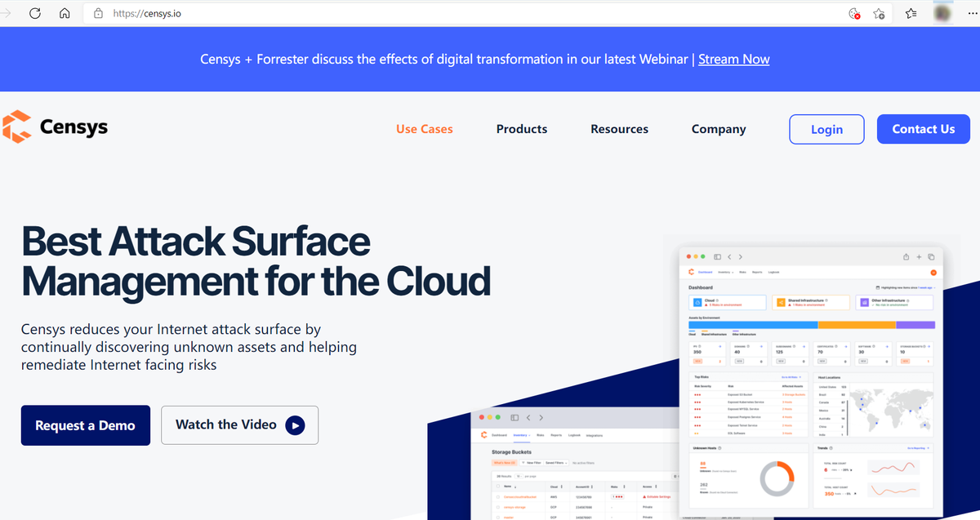The height and width of the screenshot is (520, 980).
Task: Play the video via Watch the Video
Action: click(239, 424)
